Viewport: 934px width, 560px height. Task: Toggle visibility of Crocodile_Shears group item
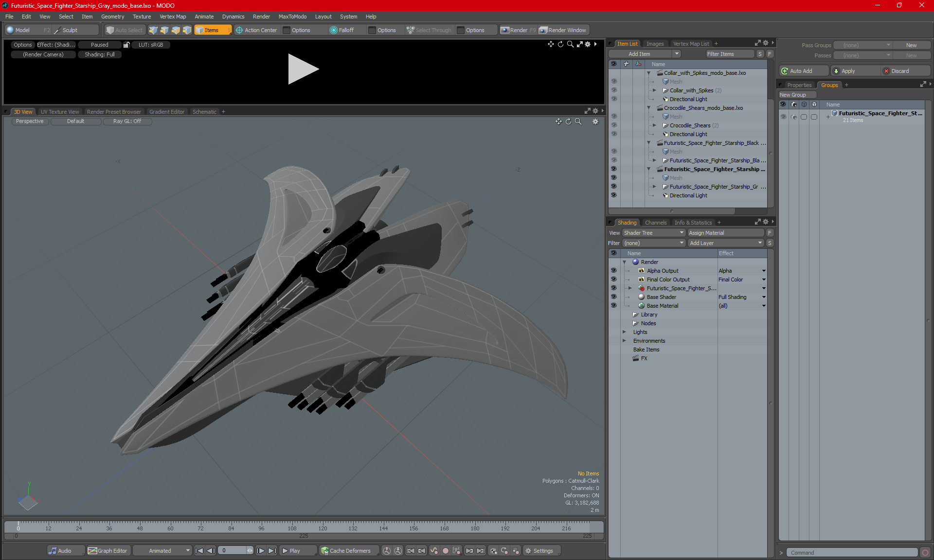click(613, 125)
